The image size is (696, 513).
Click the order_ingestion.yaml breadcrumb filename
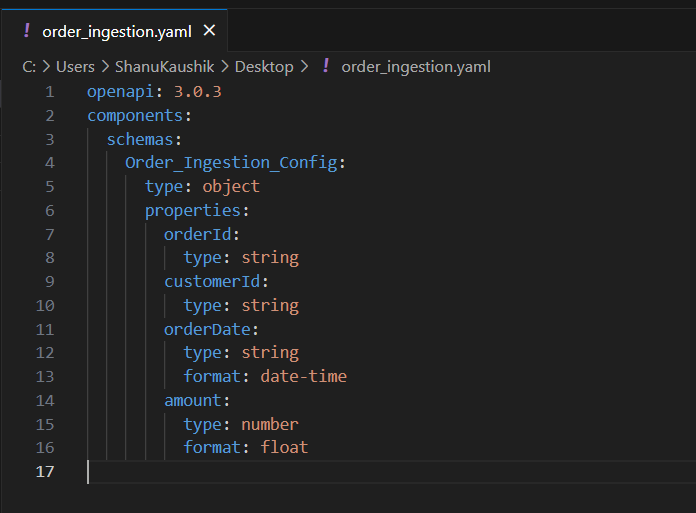[x=416, y=67]
